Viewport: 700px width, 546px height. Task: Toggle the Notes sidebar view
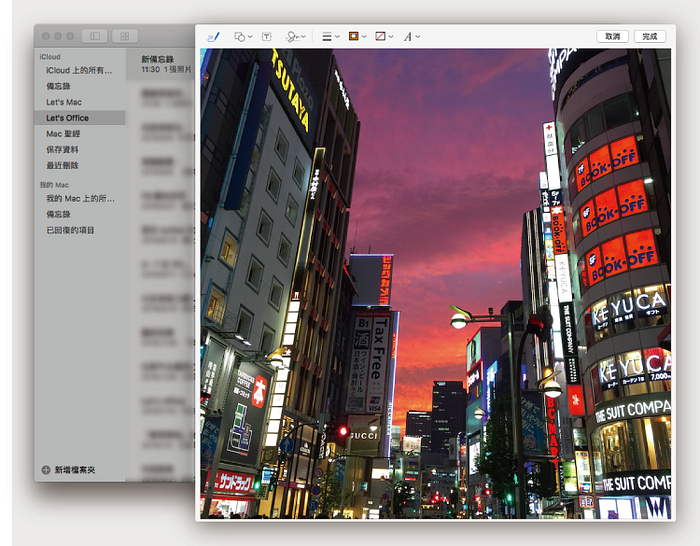pyautogui.click(x=95, y=36)
